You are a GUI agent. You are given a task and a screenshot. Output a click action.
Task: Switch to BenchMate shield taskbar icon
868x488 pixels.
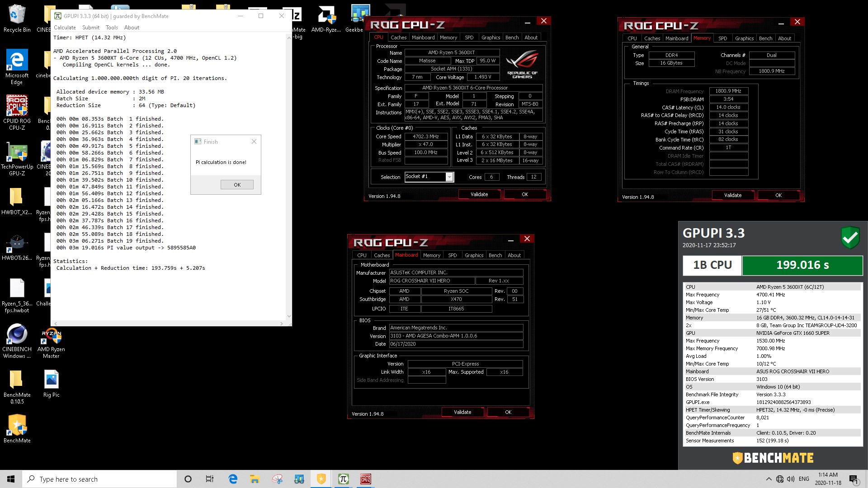(x=321, y=479)
